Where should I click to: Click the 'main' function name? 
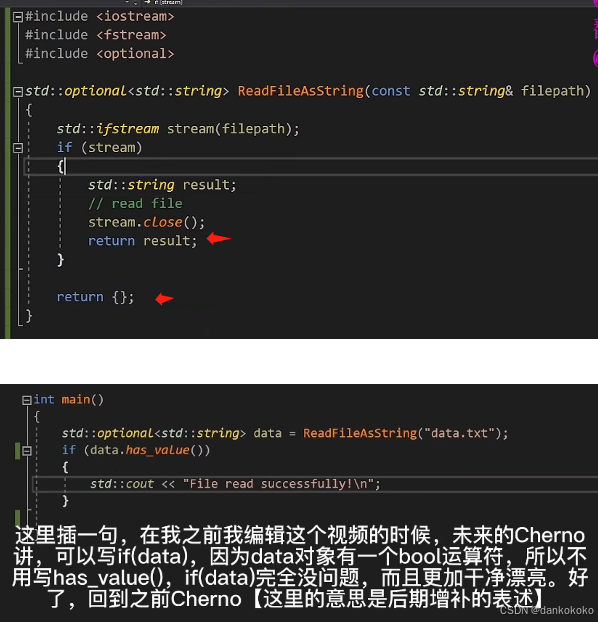pos(75,399)
